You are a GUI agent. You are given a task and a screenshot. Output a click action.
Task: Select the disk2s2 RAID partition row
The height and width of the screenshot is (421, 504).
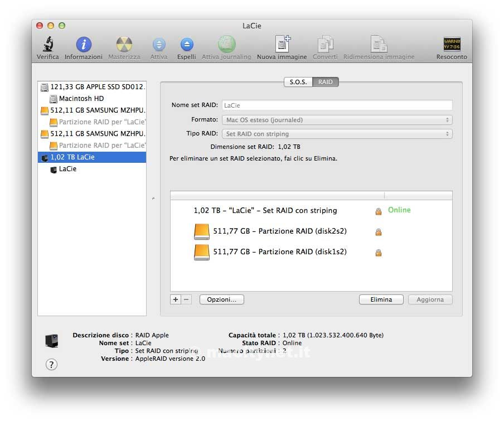279,231
